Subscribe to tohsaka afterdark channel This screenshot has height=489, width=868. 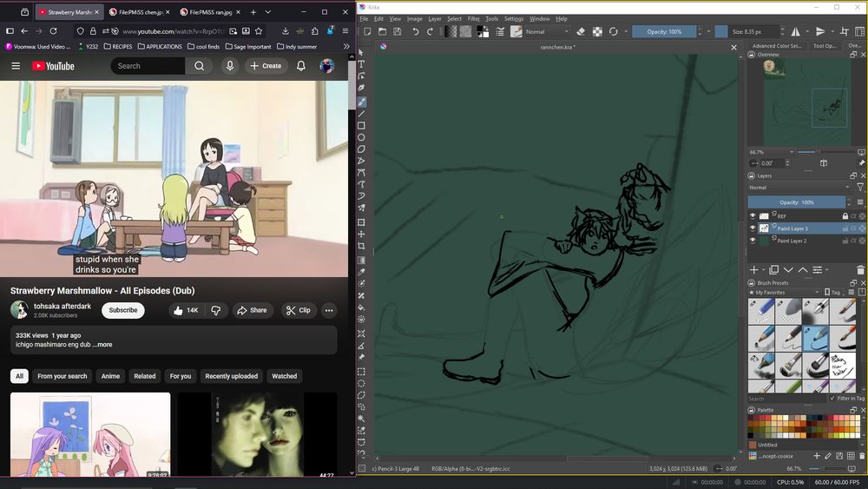coord(123,310)
